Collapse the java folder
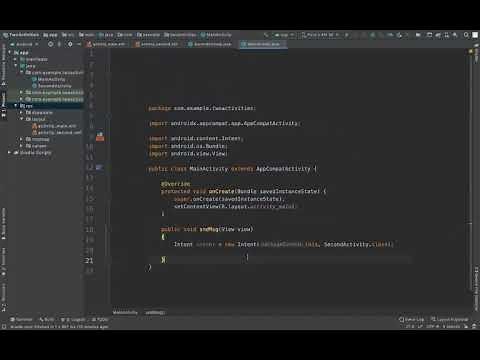Screen dimensions: 480x360 click(x=15, y=66)
